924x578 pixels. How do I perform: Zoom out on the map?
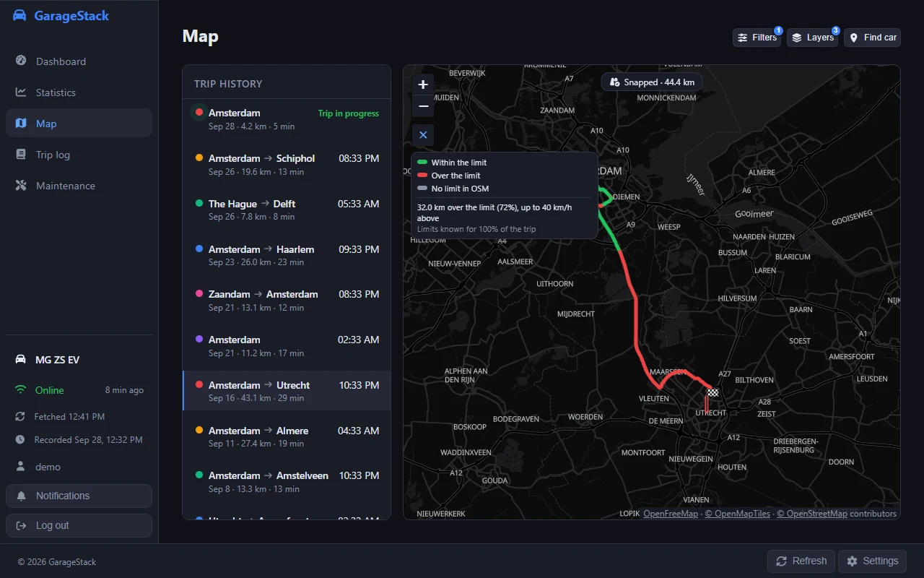[x=423, y=106]
